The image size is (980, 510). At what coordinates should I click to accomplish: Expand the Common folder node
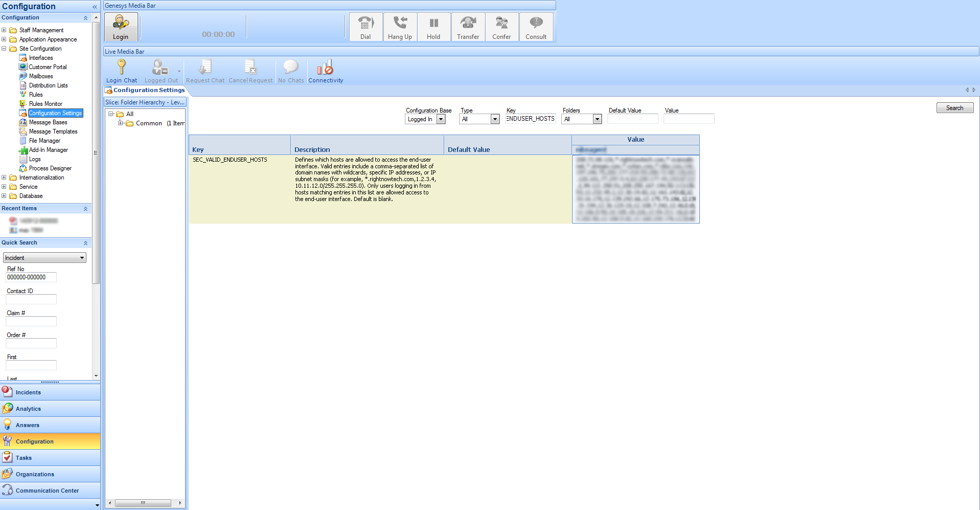(120, 123)
